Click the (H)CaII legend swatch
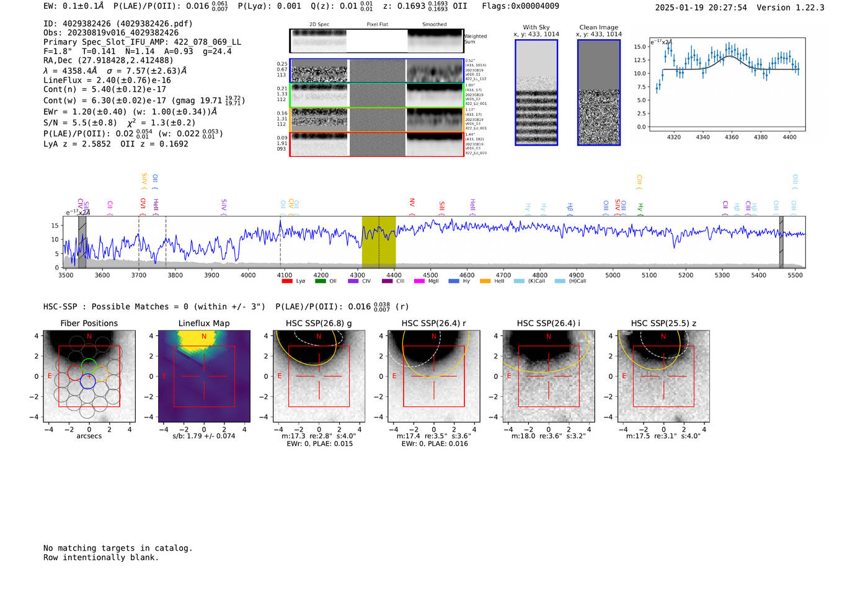868x591 pixels. [560, 281]
